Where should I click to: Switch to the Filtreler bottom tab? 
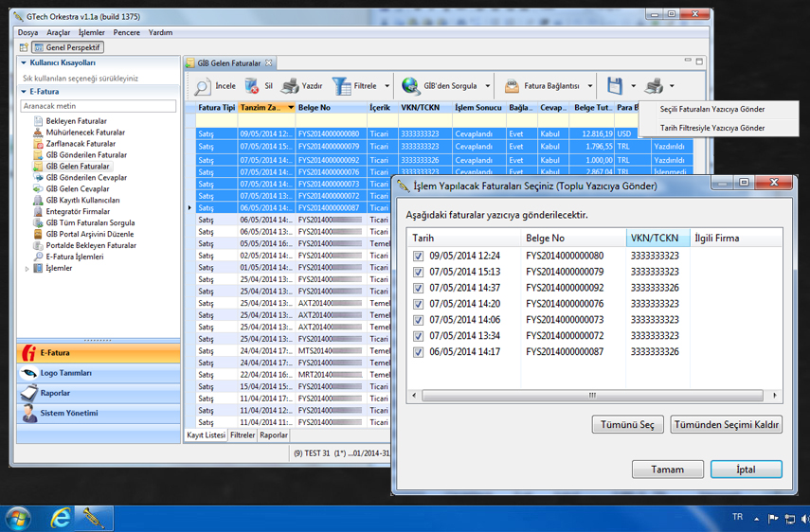point(243,435)
